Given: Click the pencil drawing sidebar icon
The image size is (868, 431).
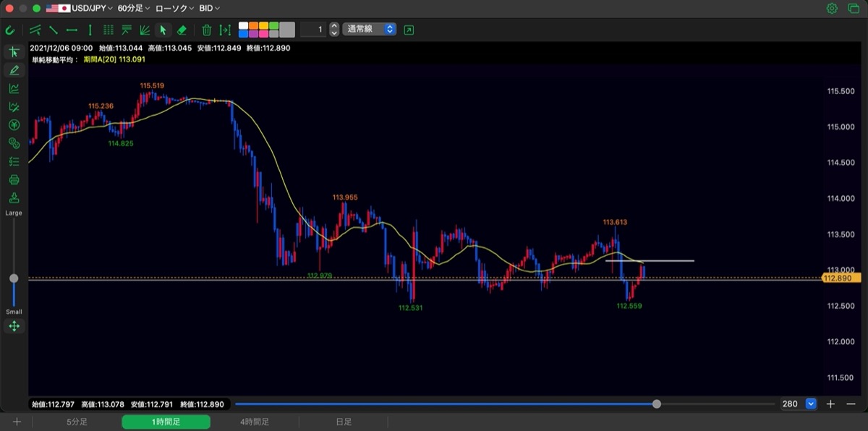Looking at the screenshot, I should [x=14, y=70].
